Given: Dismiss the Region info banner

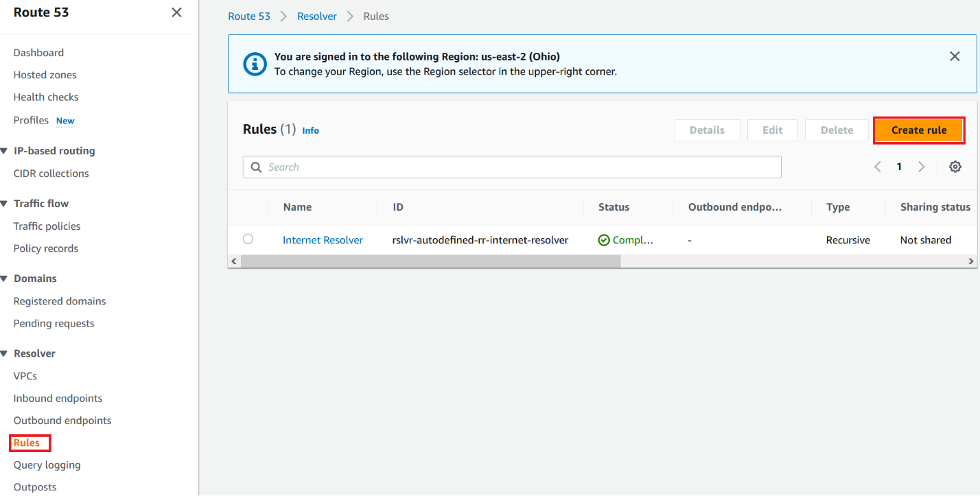Looking at the screenshot, I should click(955, 56).
